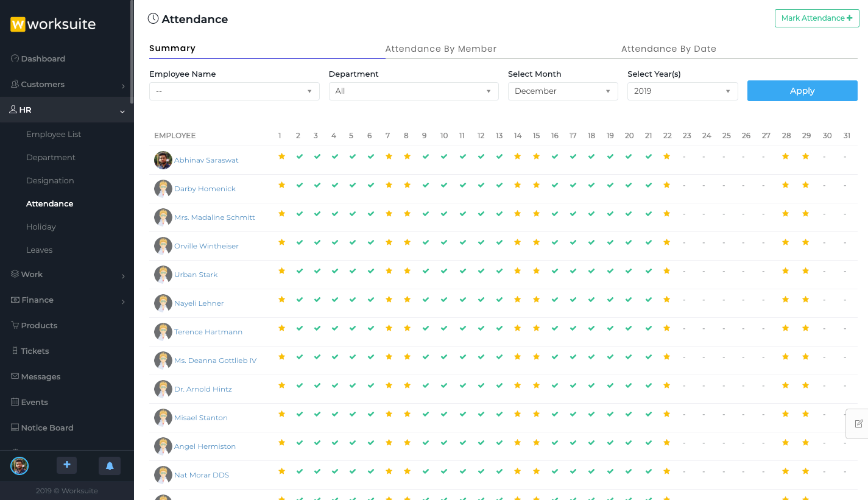
Task: Click Darby Homenick's day 31 dash
Action: pyautogui.click(x=845, y=185)
